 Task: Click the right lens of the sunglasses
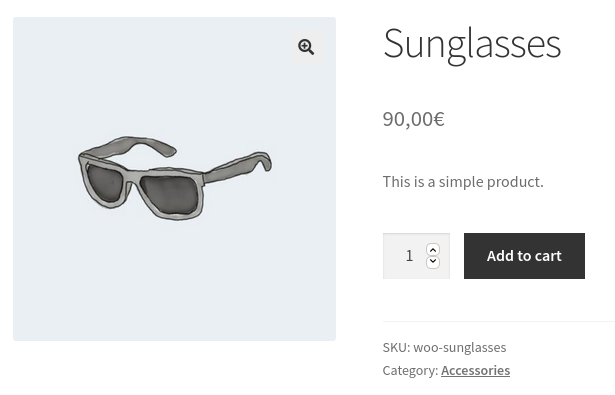170,195
